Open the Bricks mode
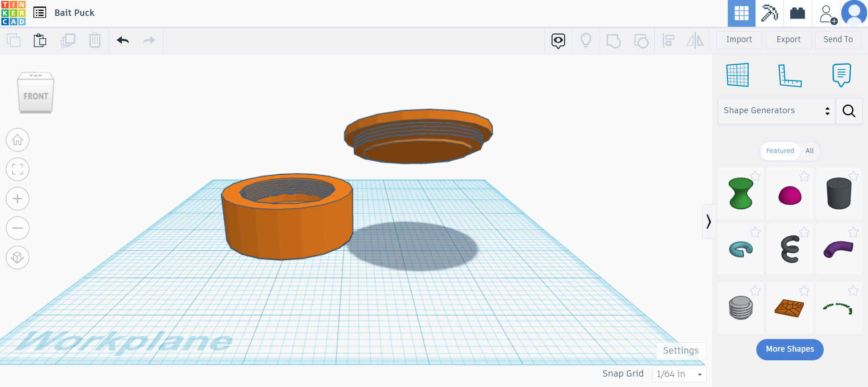Screen dimensions: 868x387 [x=797, y=13]
